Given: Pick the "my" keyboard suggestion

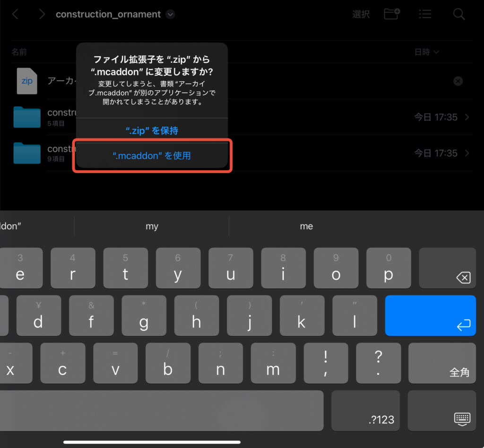Looking at the screenshot, I should (x=152, y=226).
